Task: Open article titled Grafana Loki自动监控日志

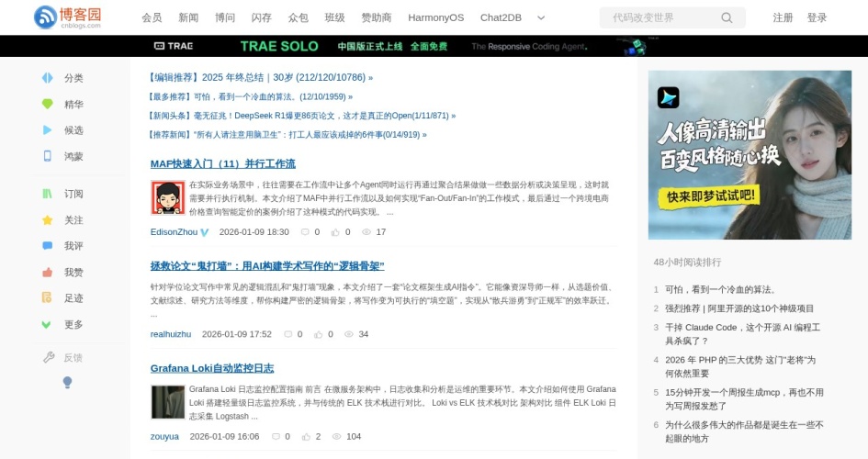Action: coord(212,368)
